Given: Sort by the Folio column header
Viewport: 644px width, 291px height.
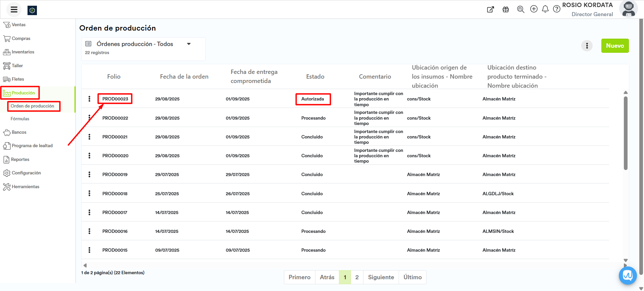Looking at the screenshot, I should click(x=114, y=77).
